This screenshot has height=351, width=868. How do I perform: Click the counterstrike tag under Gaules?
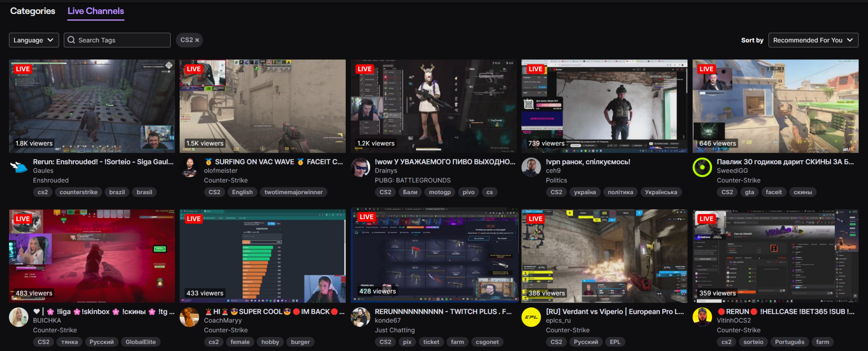click(78, 192)
